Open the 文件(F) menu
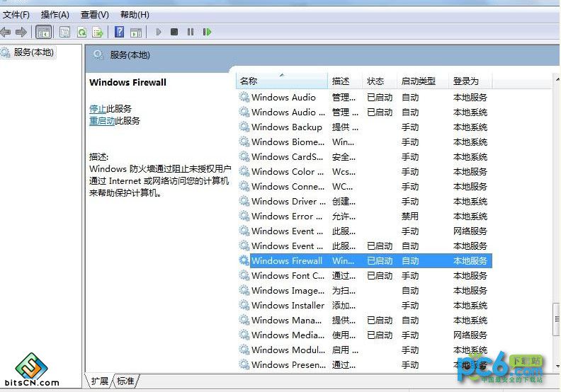Screen dimensions: 561x392 pyautogui.click(x=16, y=15)
